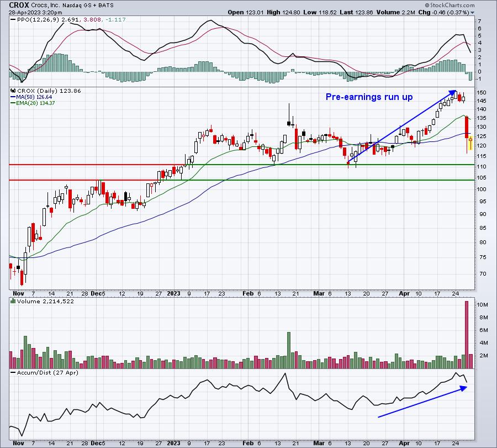Viewport: 497px width, 448px height.
Task: Click the yellow-highlighted latest candlestick
Action: pyautogui.click(x=470, y=143)
